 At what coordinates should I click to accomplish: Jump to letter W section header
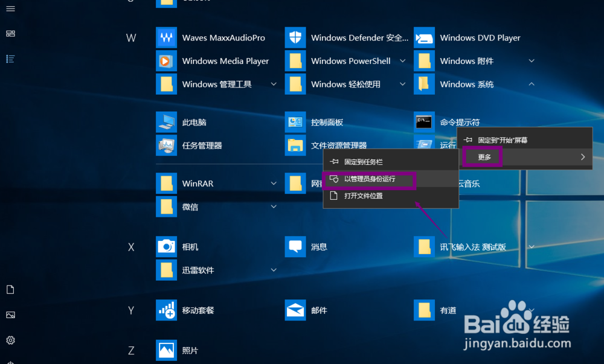pyautogui.click(x=131, y=37)
